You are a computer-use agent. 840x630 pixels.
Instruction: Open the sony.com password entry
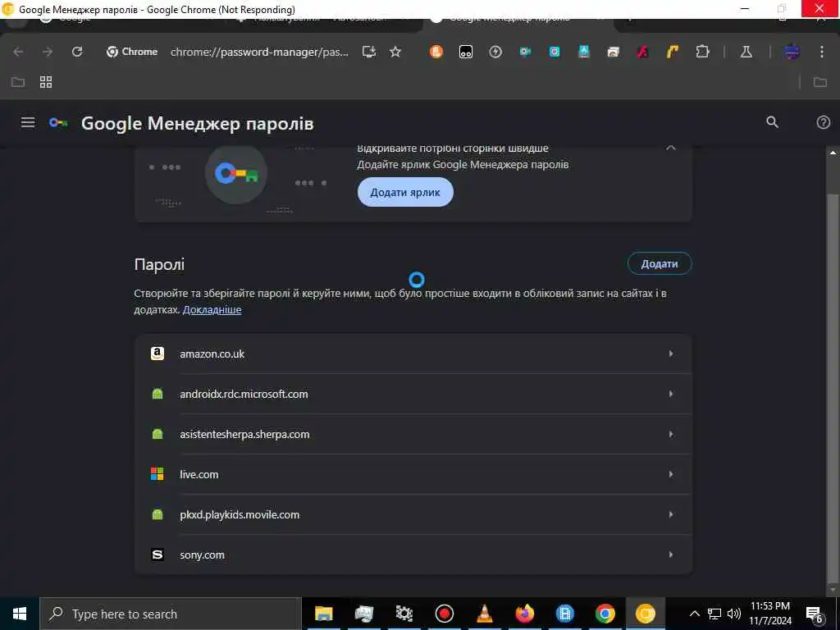tap(413, 555)
